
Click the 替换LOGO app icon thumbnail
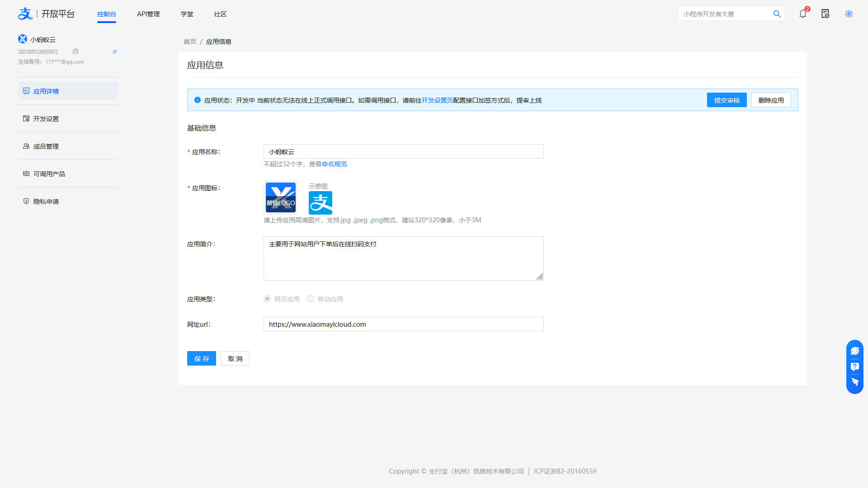(280, 197)
